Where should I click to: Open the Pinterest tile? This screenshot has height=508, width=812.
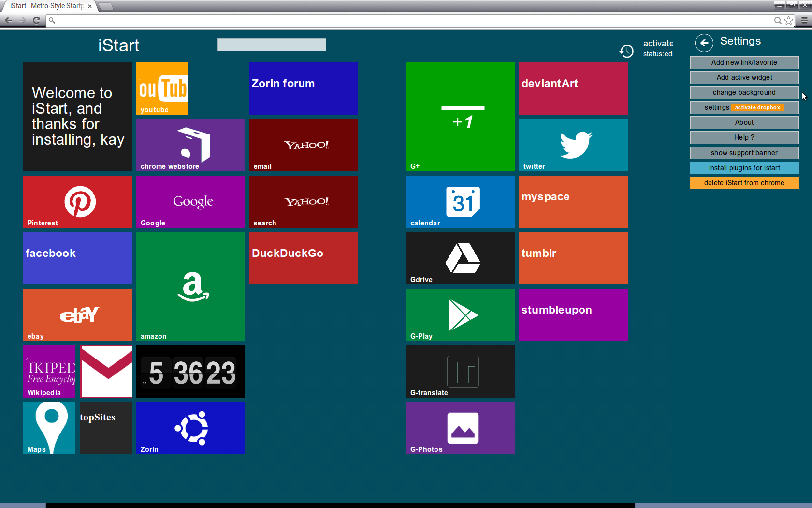point(77,201)
